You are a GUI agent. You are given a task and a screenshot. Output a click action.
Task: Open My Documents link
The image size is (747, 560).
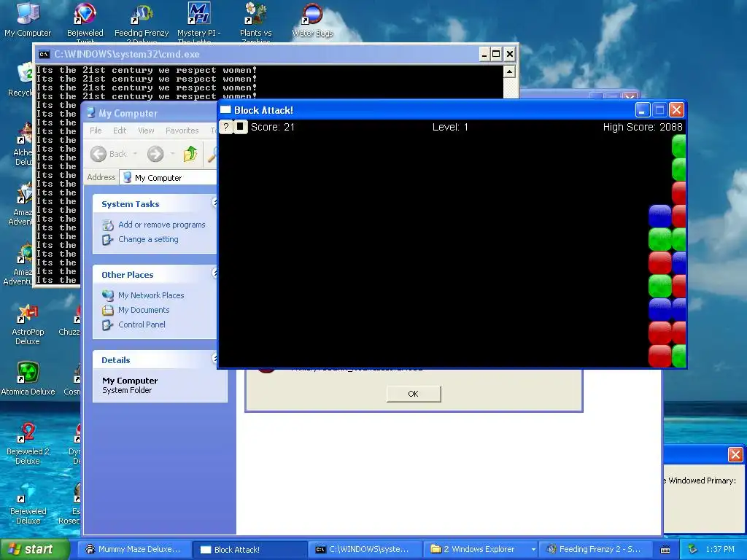pos(144,310)
